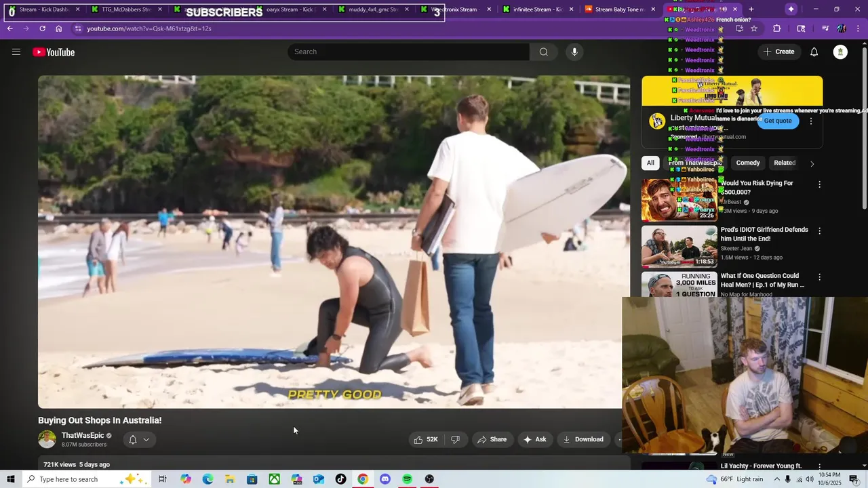
Task: Click the Gemini sparkle button in Chrome
Action: click(791, 9)
